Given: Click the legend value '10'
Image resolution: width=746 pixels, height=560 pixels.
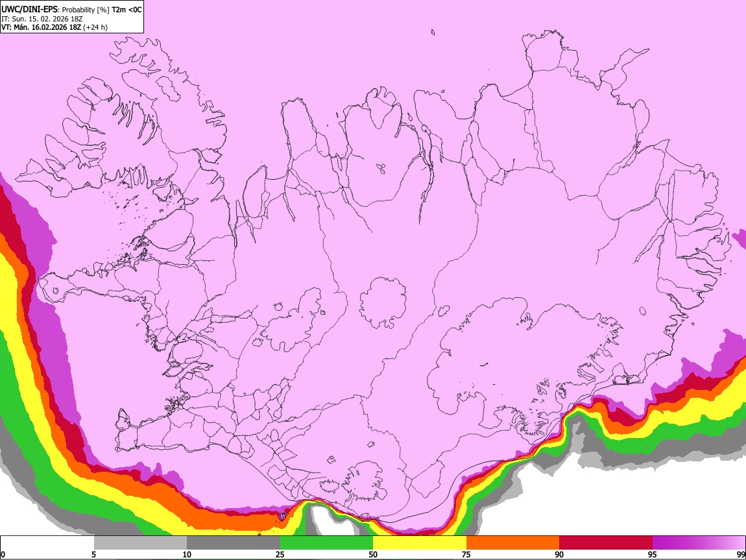Looking at the screenshot, I should (x=187, y=554).
